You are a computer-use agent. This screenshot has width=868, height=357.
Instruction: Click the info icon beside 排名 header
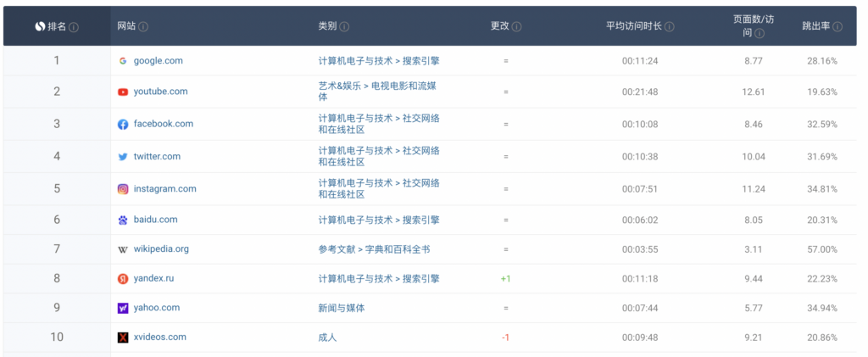74,27
